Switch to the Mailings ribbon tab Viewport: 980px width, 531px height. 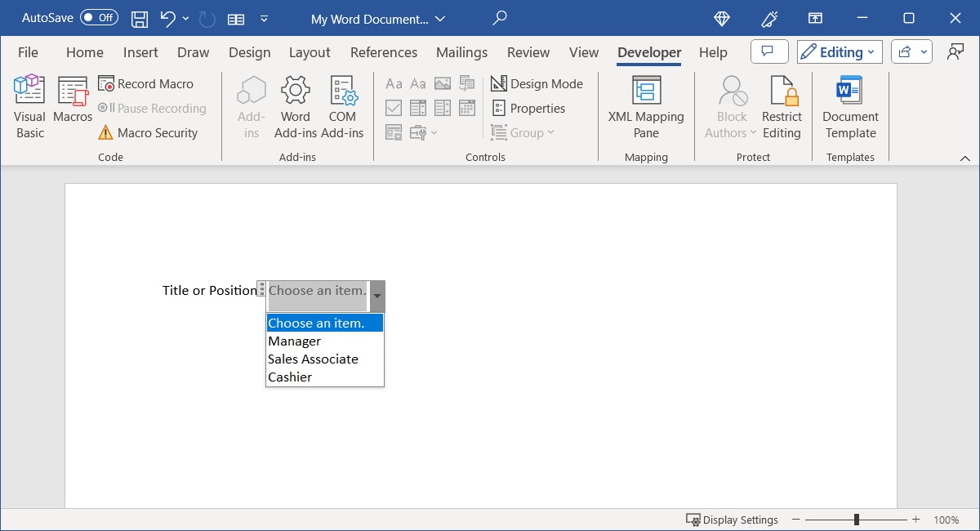click(x=461, y=51)
